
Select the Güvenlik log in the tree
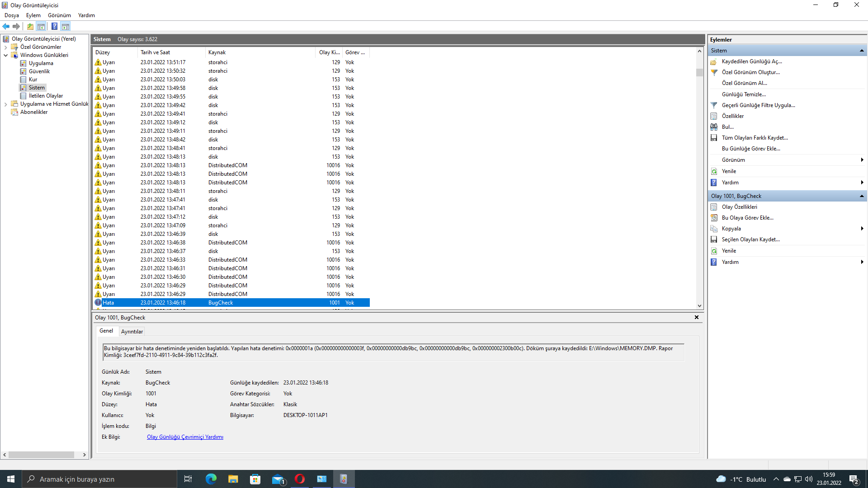pos(39,71)
